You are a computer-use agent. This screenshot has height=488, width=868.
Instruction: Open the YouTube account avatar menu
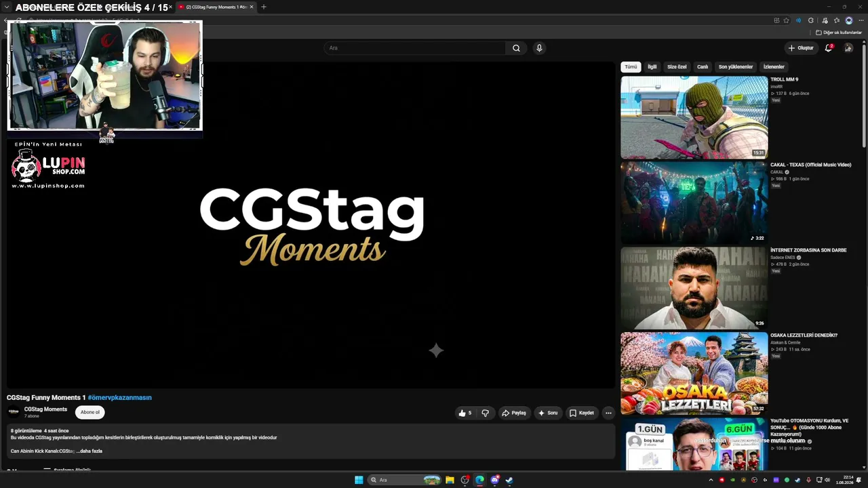848,48
